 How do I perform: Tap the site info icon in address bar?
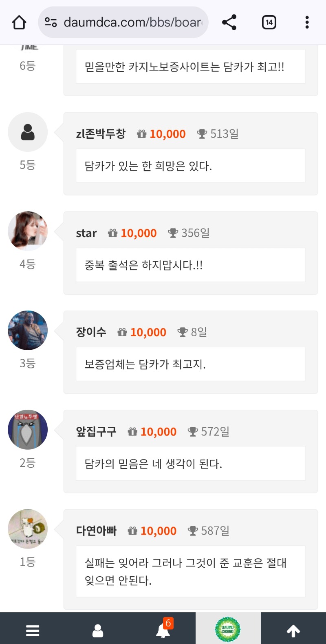point(51,22)
